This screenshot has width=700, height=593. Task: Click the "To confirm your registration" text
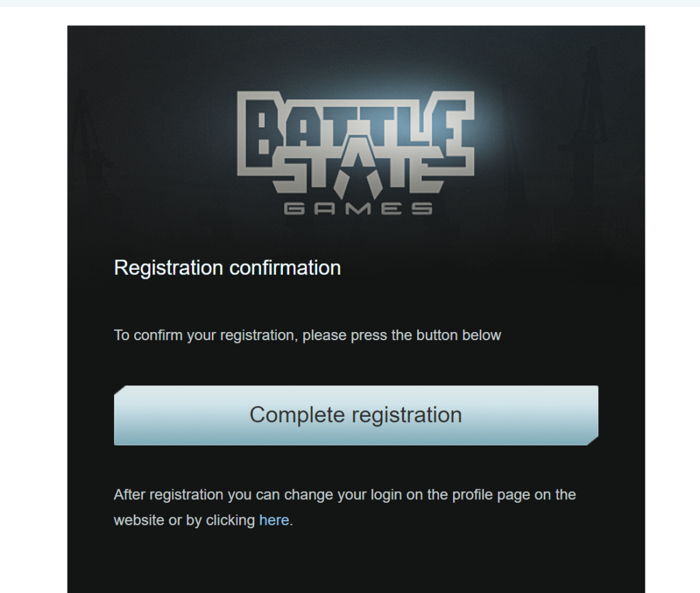coord(307,335)
